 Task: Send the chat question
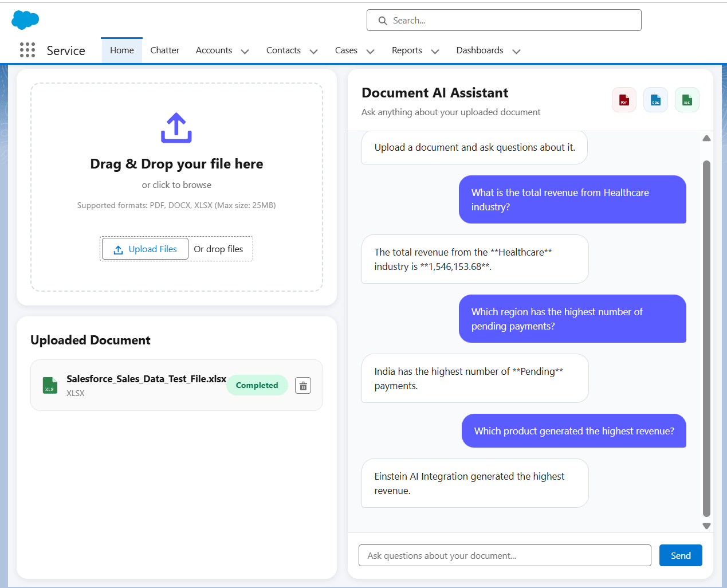click(681, 555)
